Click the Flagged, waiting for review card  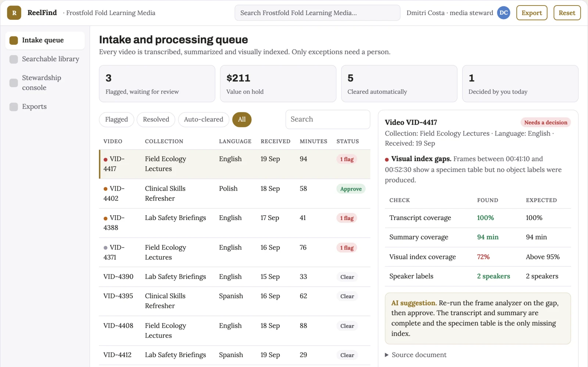pos(157,84)
